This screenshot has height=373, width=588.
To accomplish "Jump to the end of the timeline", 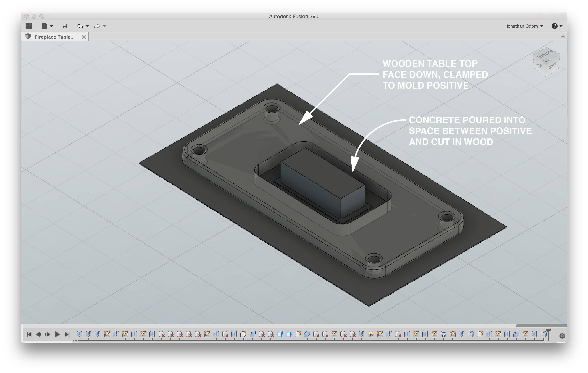I will [67, 334].
